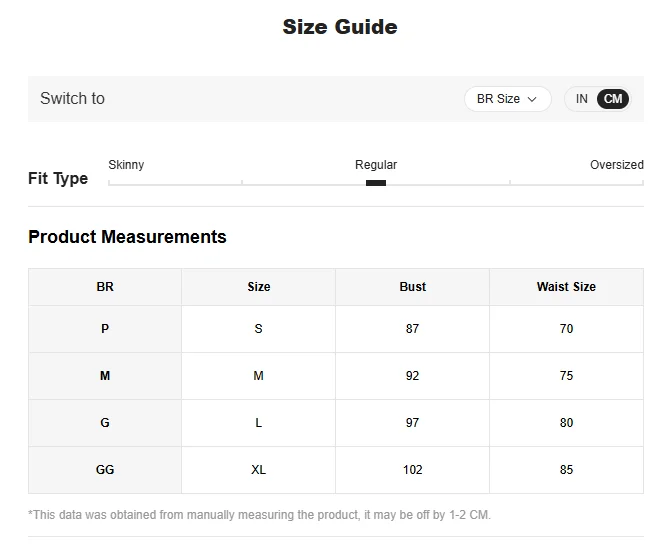Click the XL size cell
Viewport: 650px width, 546px height.
click(x=259, y=470)
